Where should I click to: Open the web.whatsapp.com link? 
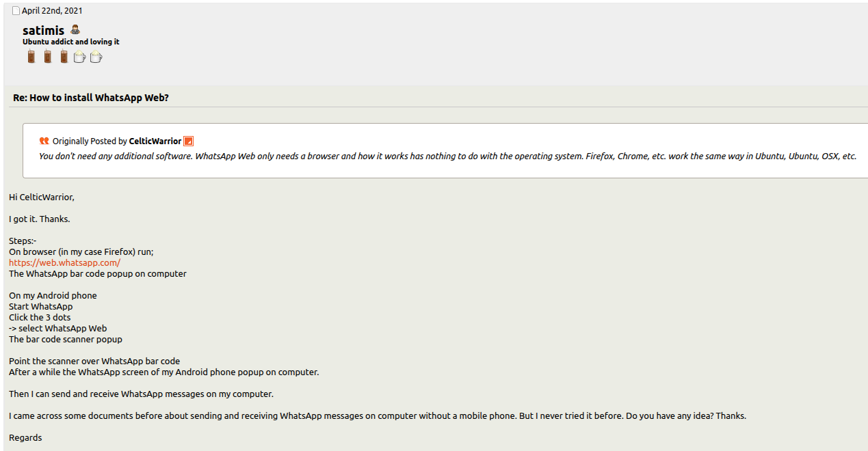pyautogui.click(x=64, y=262)
